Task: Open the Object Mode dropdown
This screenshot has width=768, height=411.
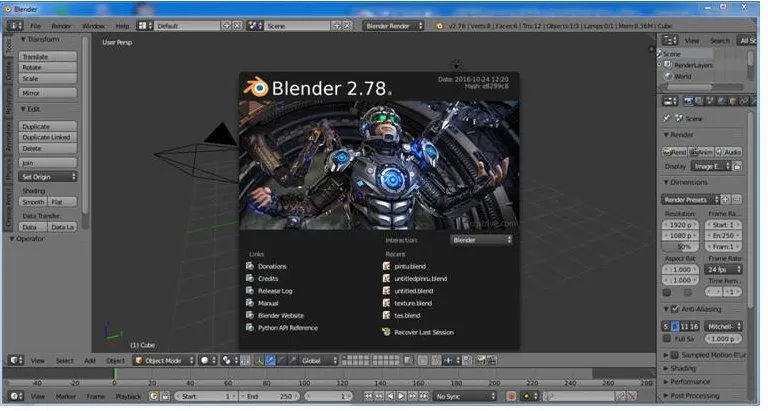Action: click(164, 361)
